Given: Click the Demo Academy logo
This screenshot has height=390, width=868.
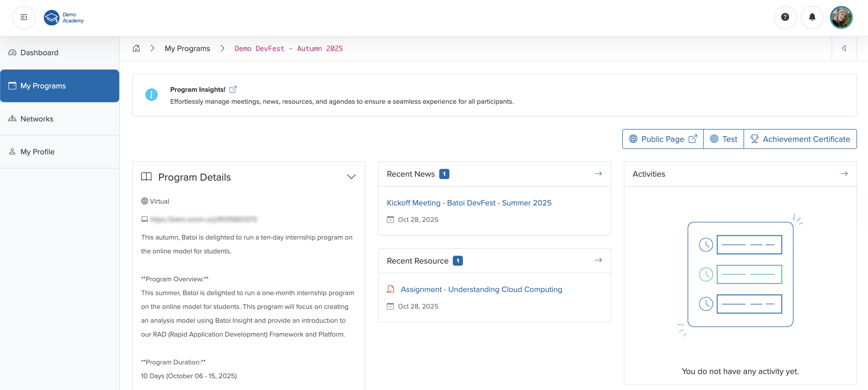Looking at the screenshot, I should coord(64,17).
